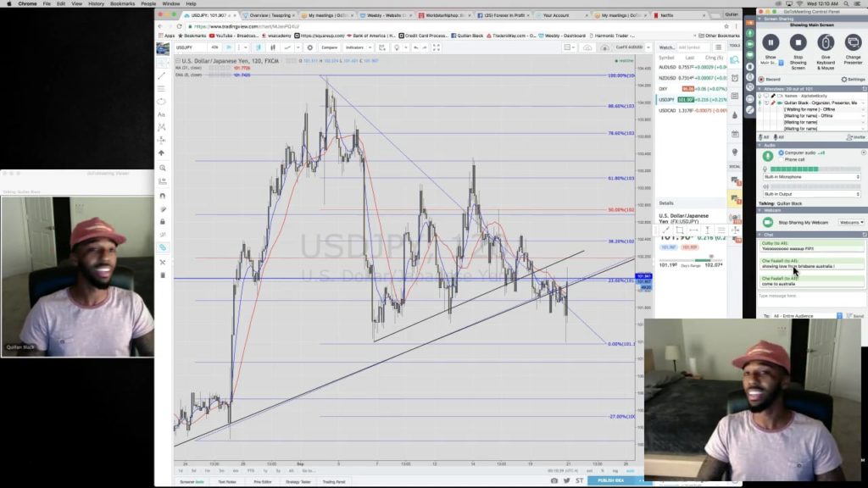Open chart properties gear icon

(310, 47)
